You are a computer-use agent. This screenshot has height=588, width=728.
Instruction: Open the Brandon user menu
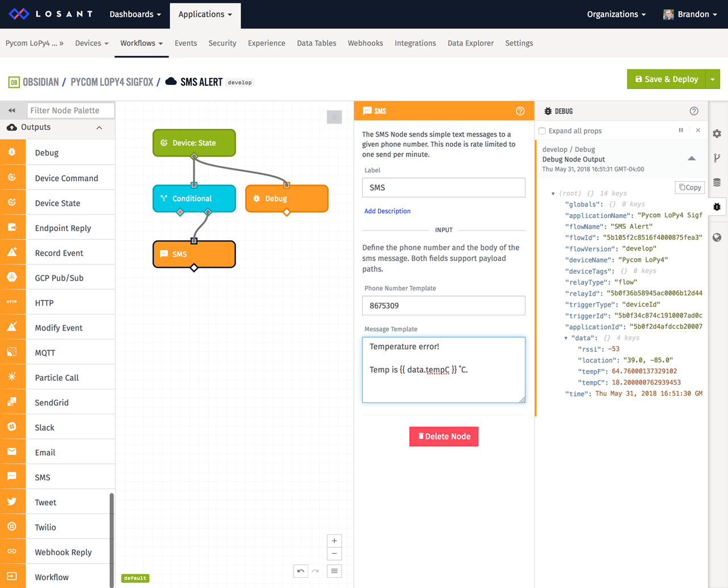coord(690,14)
